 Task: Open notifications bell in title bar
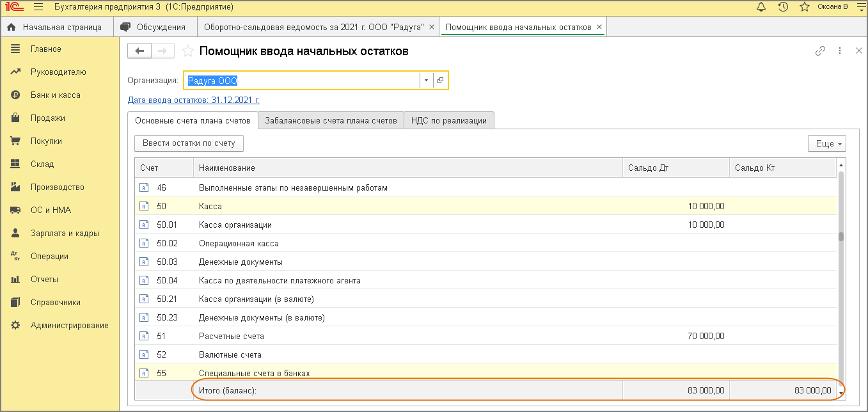[761, 7]
